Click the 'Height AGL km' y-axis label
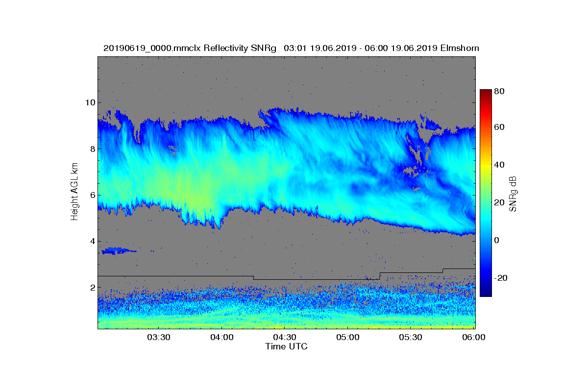 (74, 193)
